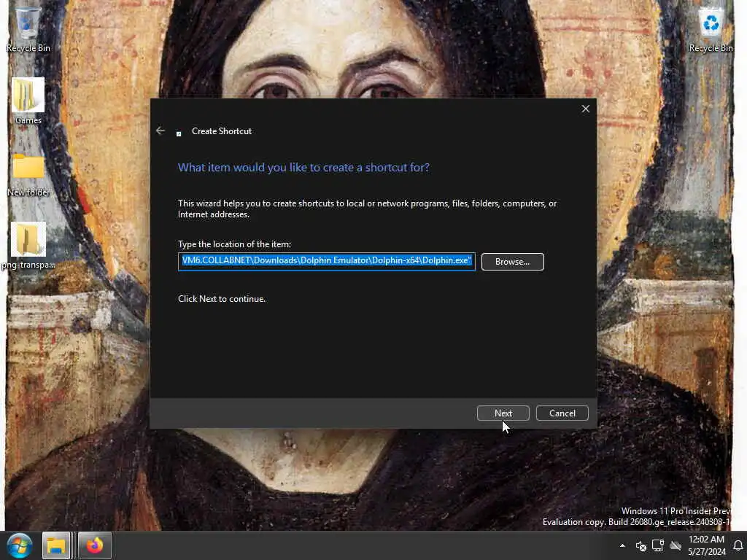Click the Browse... button
Viewport: 747px width, 560px height.
point(512,262)
